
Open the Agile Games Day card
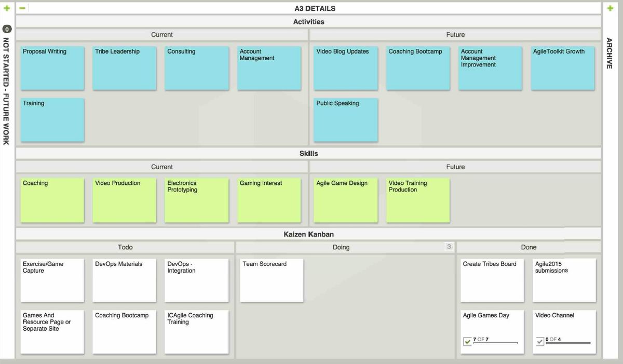[492, 332]
